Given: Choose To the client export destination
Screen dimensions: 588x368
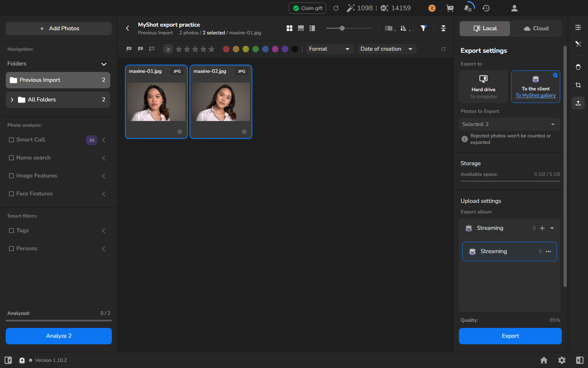Looking at the screenshot, I should (x=536, y=87).
